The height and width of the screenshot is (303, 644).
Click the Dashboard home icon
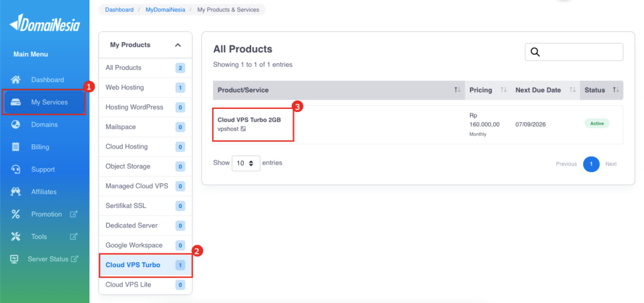[16, 79]
